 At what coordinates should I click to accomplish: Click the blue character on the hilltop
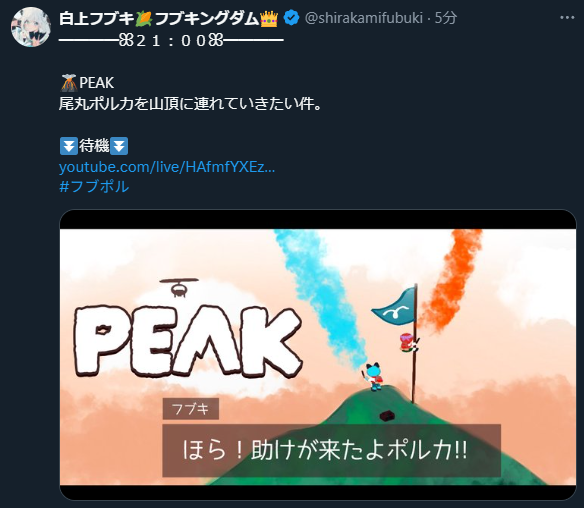pyautogui.click(x=374, y=377)
